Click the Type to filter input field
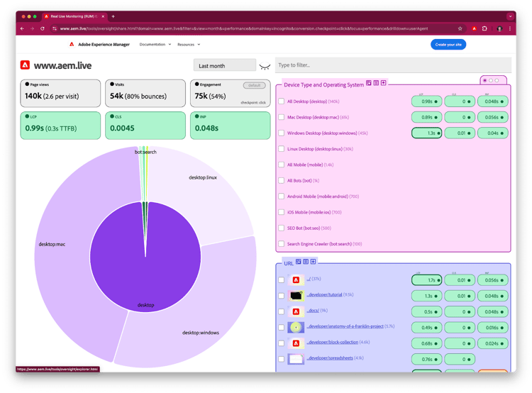The height and width of the screenshot is (393, 532). (x=393, y=65)
